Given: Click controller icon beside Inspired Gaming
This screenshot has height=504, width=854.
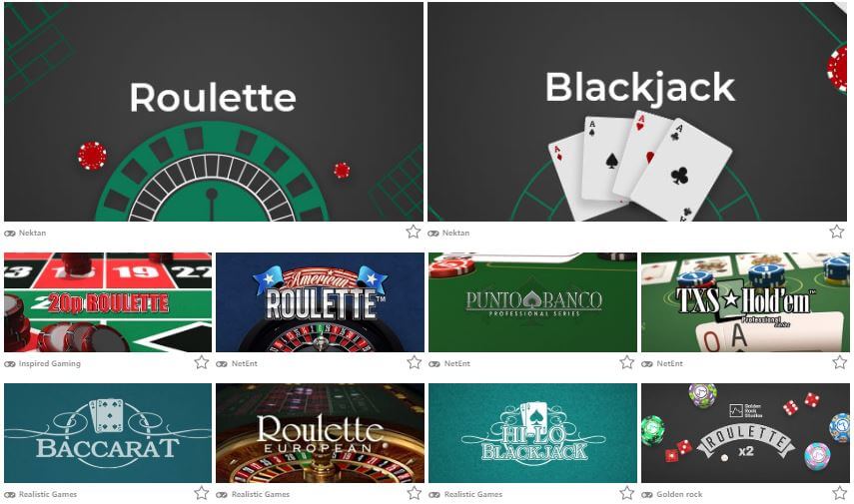Looking at the screenshot, I should (x=10, y=364).
